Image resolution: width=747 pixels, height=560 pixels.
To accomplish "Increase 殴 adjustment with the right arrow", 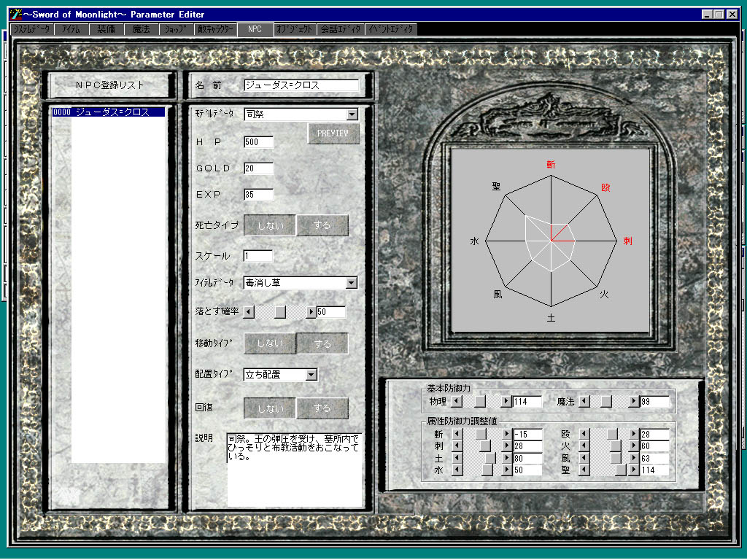I will point(634,435).
